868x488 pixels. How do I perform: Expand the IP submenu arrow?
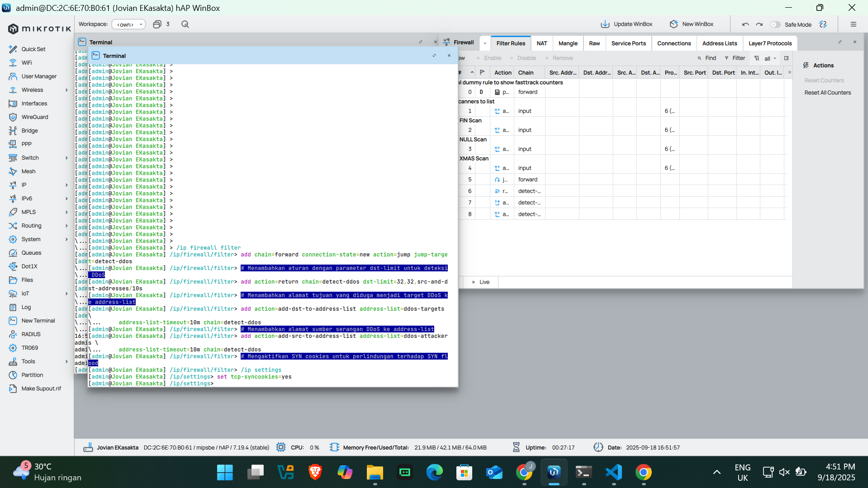(x=66, y=185)
